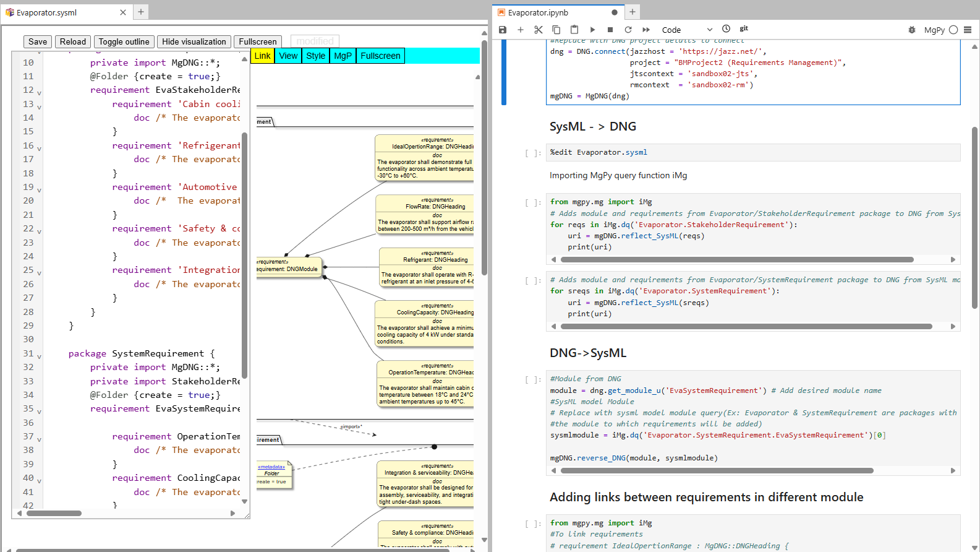Click horizontal scrollbar under first SysML-DNG code cell

(x=736, y=260)
